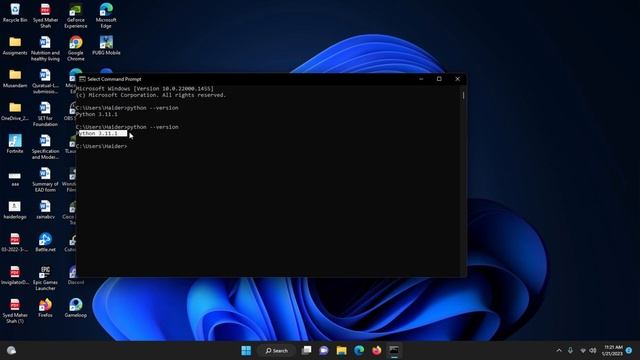Image resolution: width=640 pixels, height=360 pixels.
Task: Minimize the Command Prompt window
Action: [421, 79]
